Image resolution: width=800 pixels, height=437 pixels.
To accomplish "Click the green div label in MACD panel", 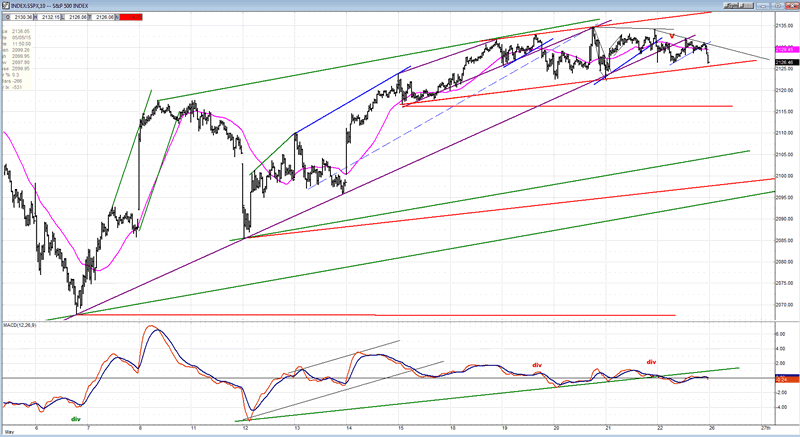I will [76, 419].
